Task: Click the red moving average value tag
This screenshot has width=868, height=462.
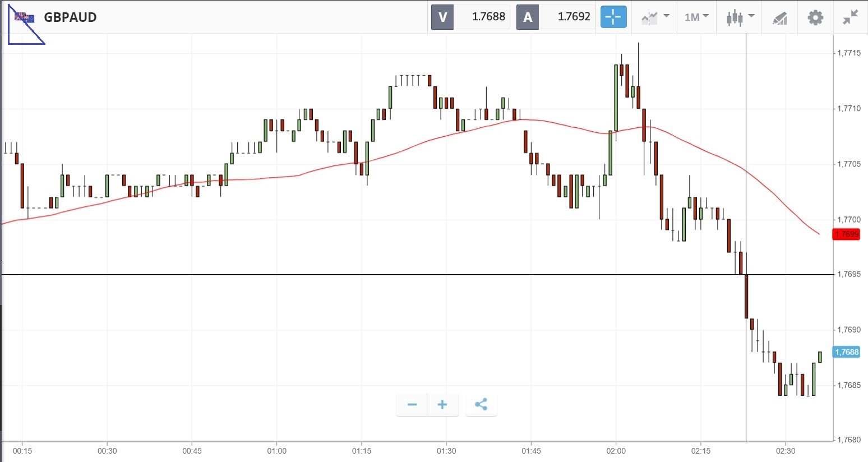Action: coord(847,234)
